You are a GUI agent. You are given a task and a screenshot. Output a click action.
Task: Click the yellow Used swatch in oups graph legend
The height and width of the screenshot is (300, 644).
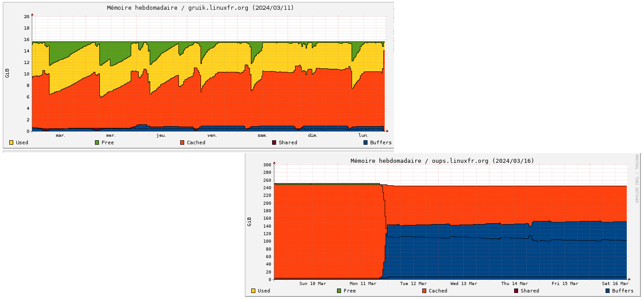(253, 291)
